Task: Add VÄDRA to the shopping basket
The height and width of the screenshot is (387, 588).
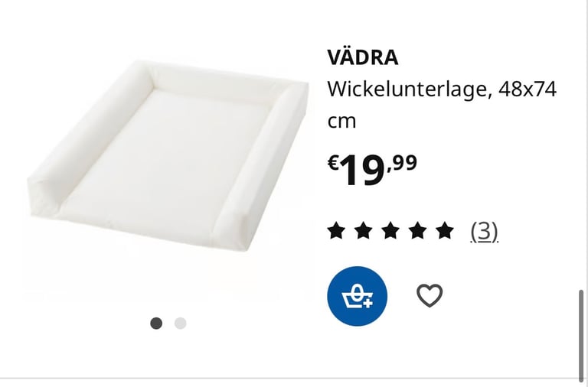Action: click(x=357, y=296)
